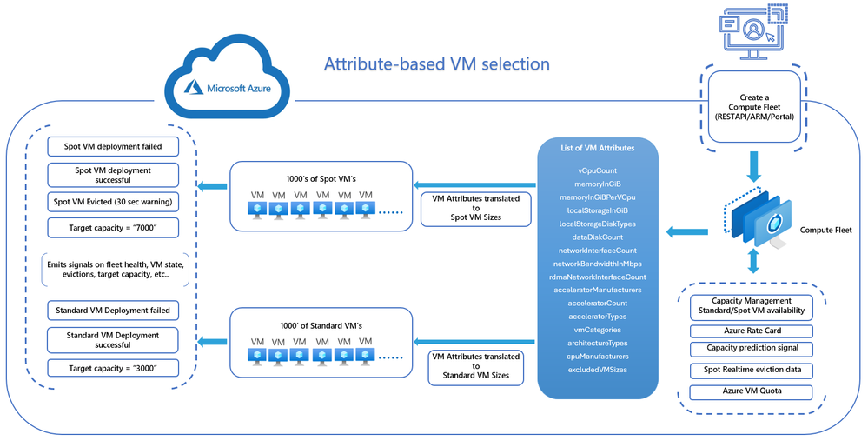Select the cpuManufacturers attribute
Screen dimensions: 868x441
(x=598, y=357)
